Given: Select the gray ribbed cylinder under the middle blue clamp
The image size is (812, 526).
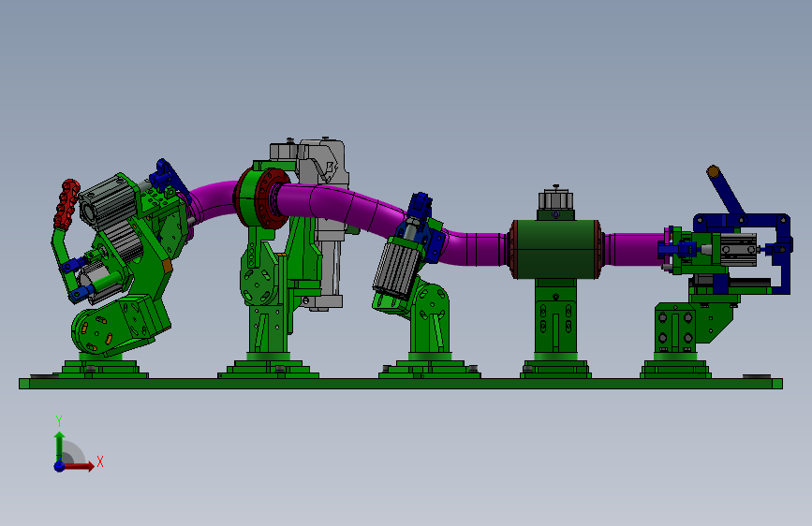Looking at the screenshot, I should click(x=395, y=269).
